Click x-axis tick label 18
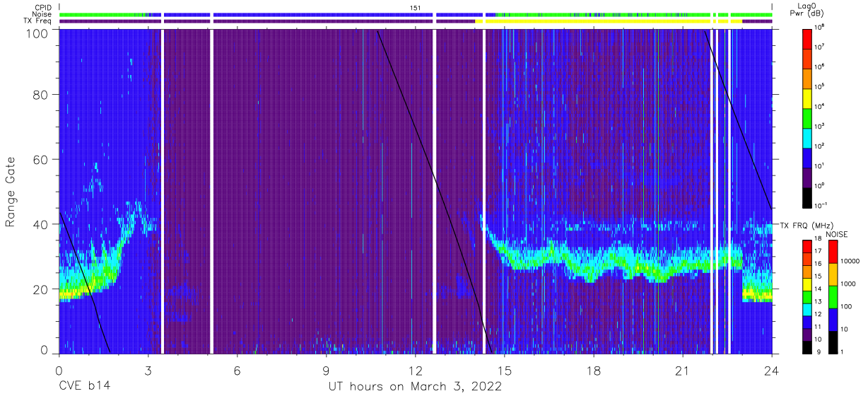Image resolution: width=868 pixels, height=401 pixels. click(594, 371)
